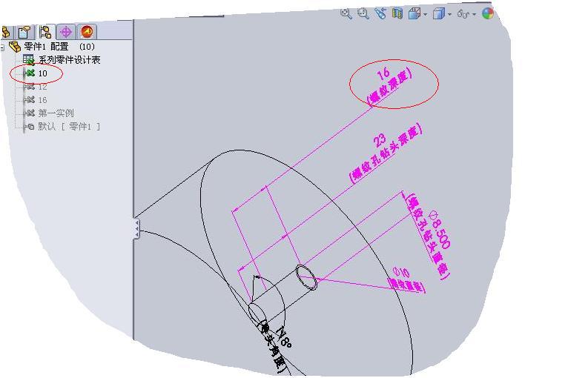Select the 23 (螺纹孔钻头深度) dimension
Viewport: 588px width, 378px height.
point(386,152)
